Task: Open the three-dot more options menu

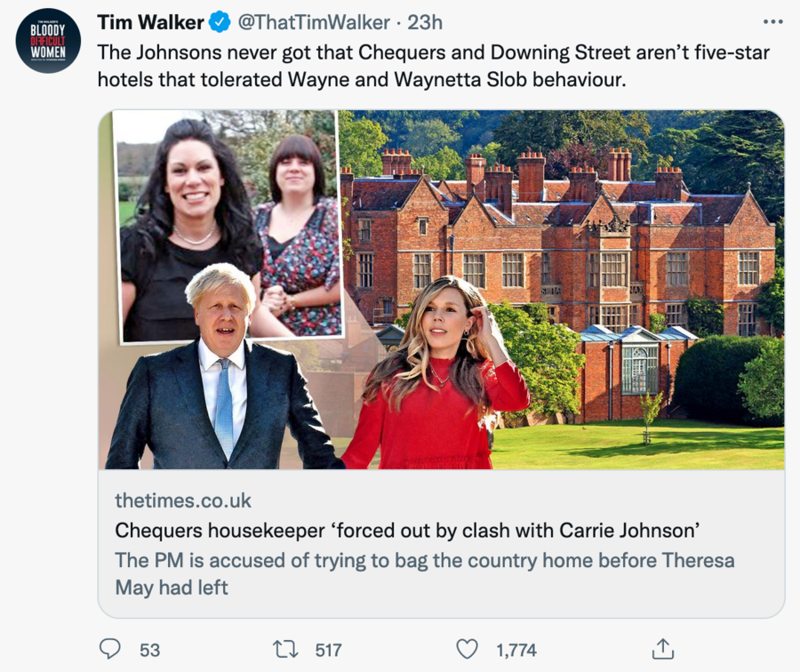Action: point(773,21)
